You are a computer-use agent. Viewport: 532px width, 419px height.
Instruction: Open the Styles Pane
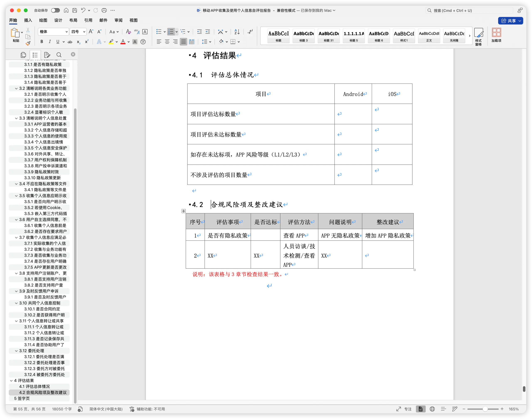click(x=478, y=37)
